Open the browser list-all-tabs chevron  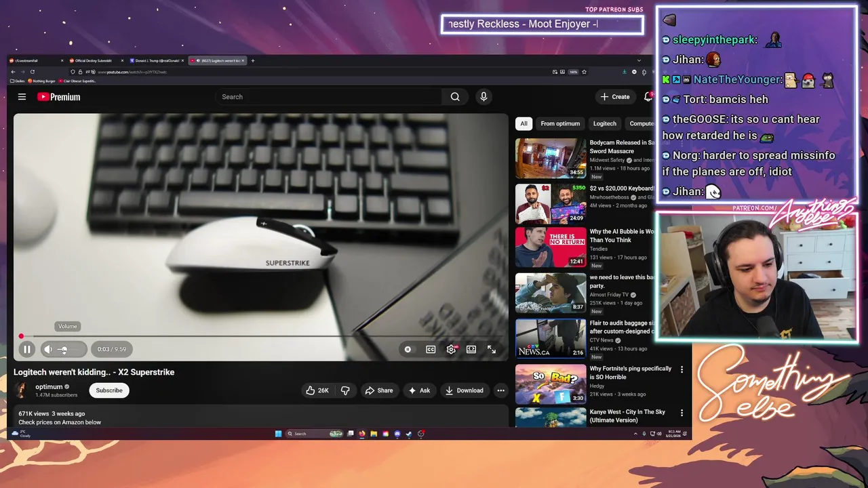click(x=639, y=60)
